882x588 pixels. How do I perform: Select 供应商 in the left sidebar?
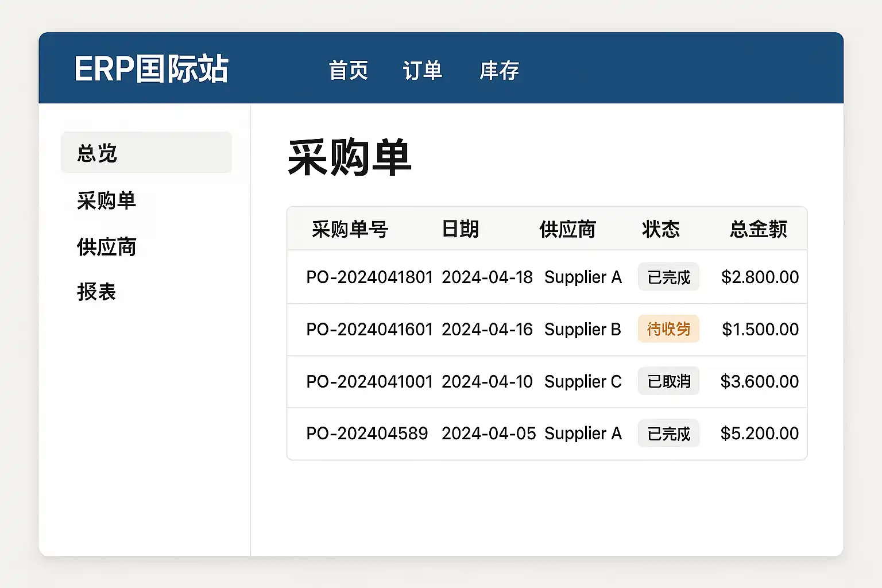(106, 247)
